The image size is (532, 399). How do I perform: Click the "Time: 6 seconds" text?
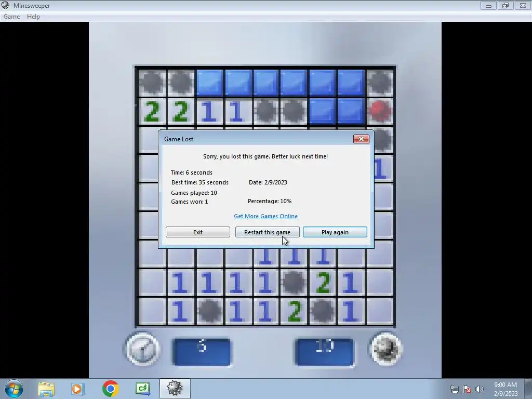tap(191, 172)
